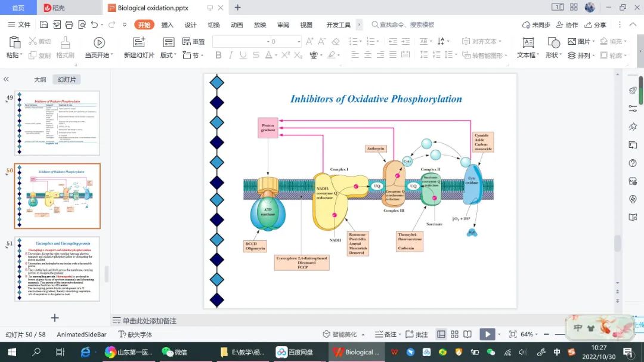Open the Arrange (排列) dropdown
Viewport: 644px width, 362px height.
tap(580, 55)
